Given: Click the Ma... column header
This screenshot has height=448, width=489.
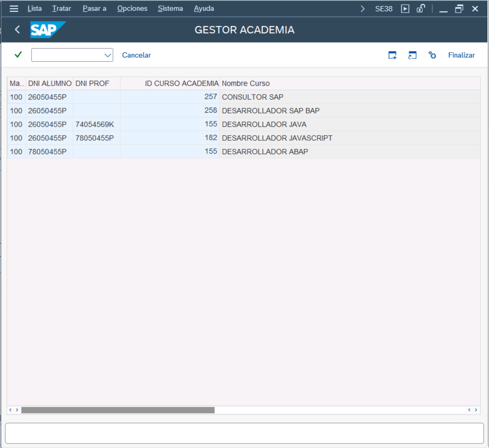Looking at the screenshot, I should [x=17, y=83].
